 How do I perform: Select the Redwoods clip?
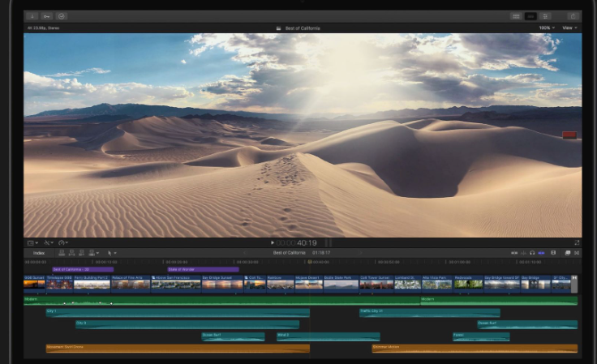[468, 284]
